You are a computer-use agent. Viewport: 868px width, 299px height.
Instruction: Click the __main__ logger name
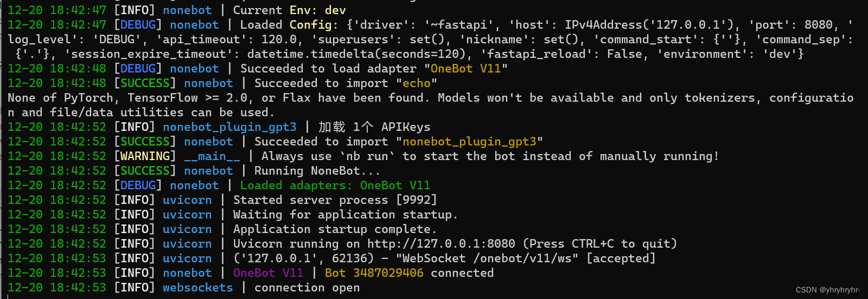(x=212, y=156)
